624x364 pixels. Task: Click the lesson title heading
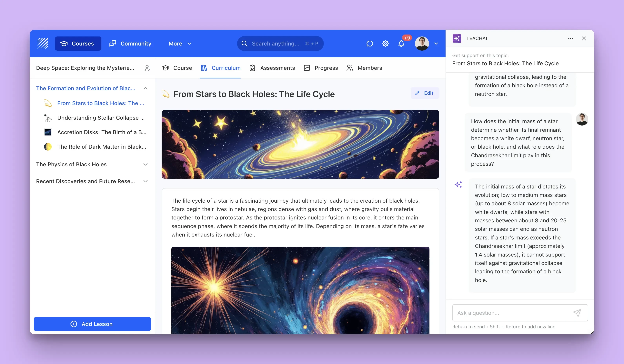[x=254, y=94]
